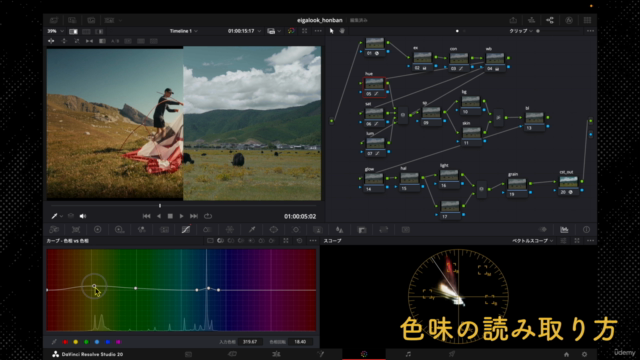
Task: Mute the viewer audio
Action: [x=83, y=216]
